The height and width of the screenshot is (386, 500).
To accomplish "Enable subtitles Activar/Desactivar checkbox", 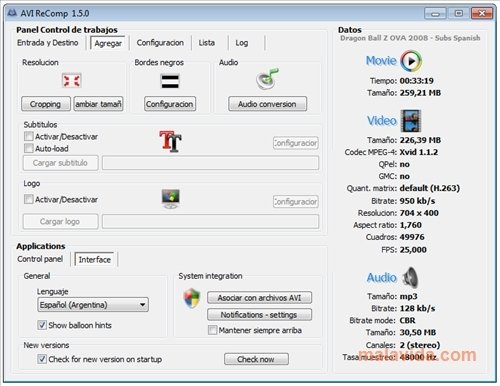I will coord(29,136).
